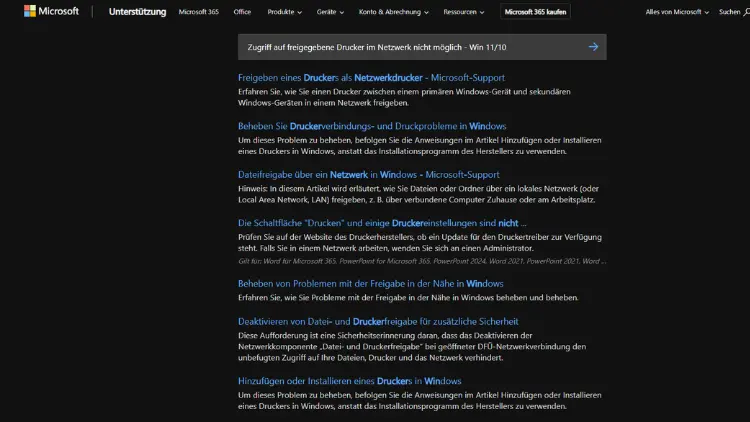Open 'Beheben Sie Druckerverbindungs- und Druckprobleme' result
The height and width of the screenshot is (422, 750).
372,126
